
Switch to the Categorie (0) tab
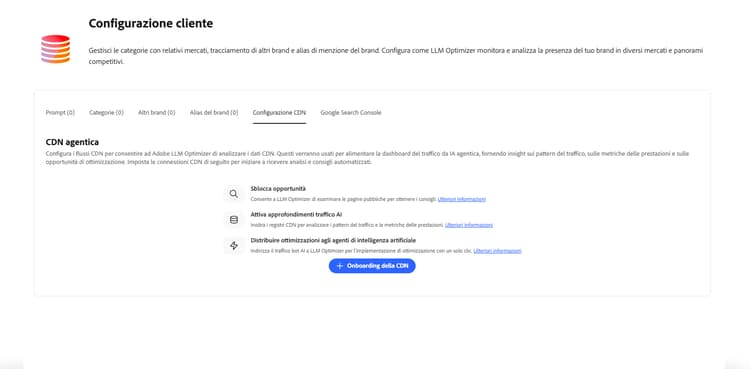click(x=106, y=112)
